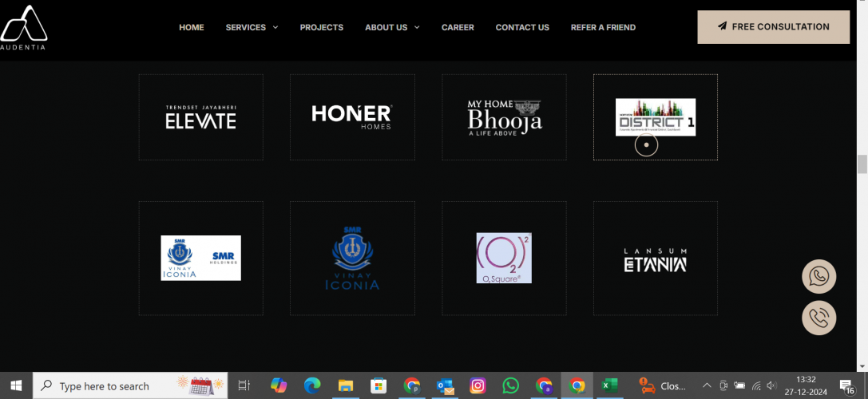Open the traffic news widget on taskbar
Viewport: 868px width, 399px height.
664,385
